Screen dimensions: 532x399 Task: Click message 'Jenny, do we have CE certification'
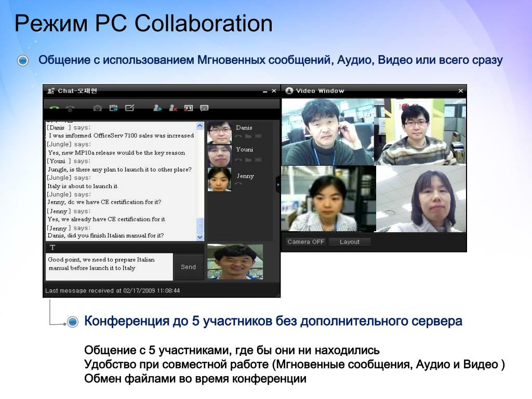(104, 202)
